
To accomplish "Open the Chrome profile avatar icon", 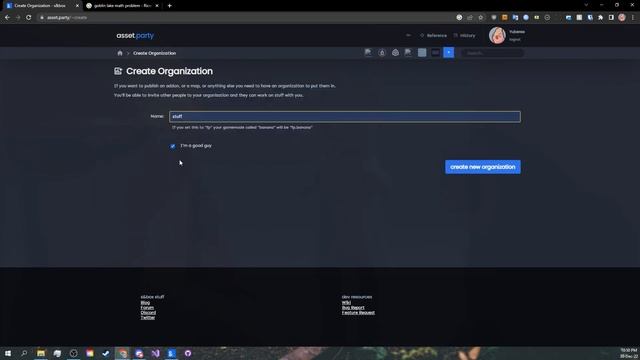I will pyautogui.click(x=622, y=18).
